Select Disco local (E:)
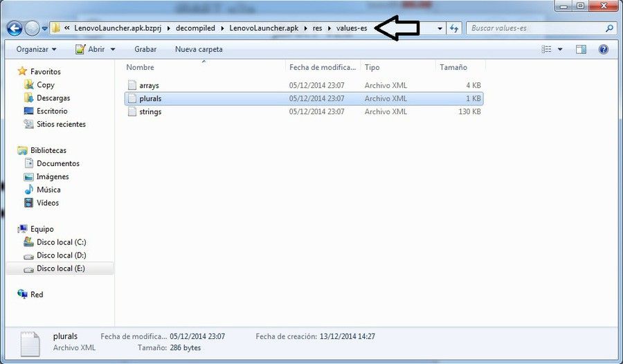This screenshot has width=623, height=364. point(60,269)
